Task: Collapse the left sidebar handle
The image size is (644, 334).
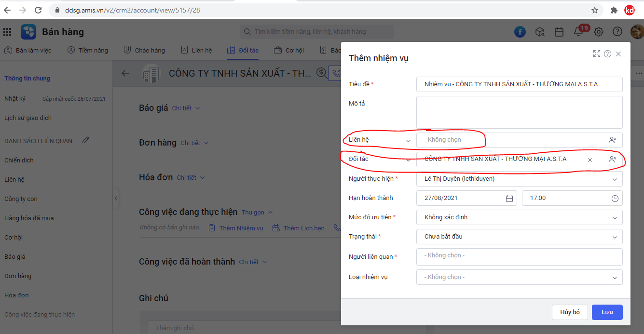Action: 116,198
